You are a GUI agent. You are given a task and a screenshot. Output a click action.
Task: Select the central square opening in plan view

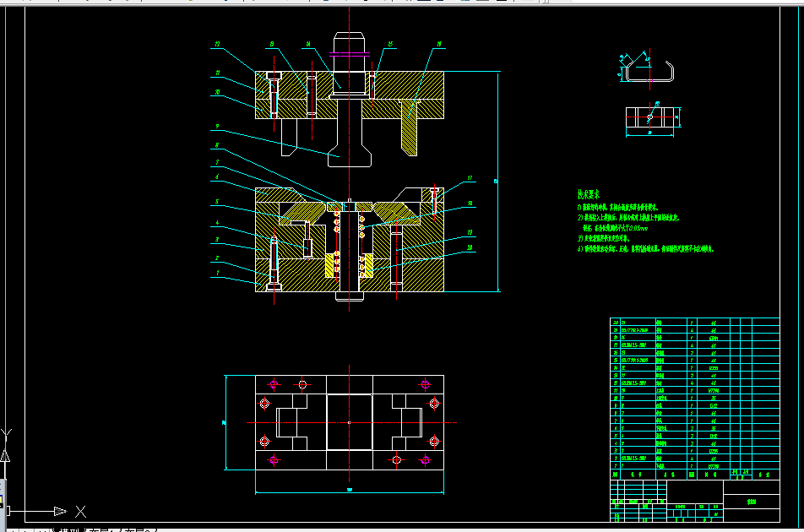349,422
